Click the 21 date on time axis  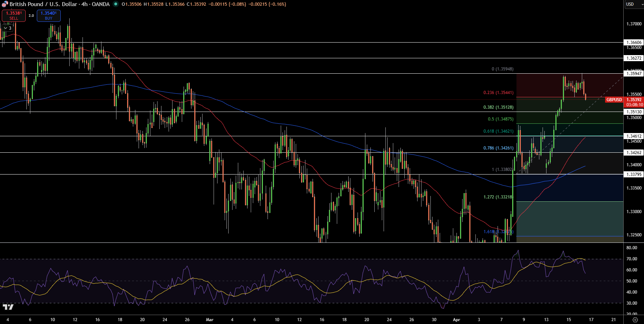click(x=614, y=320)
